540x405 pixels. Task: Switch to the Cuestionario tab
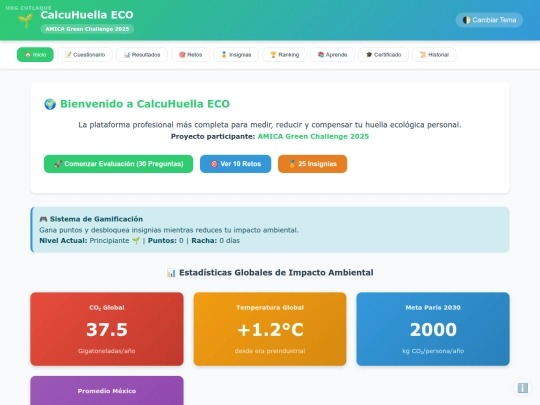85,54
